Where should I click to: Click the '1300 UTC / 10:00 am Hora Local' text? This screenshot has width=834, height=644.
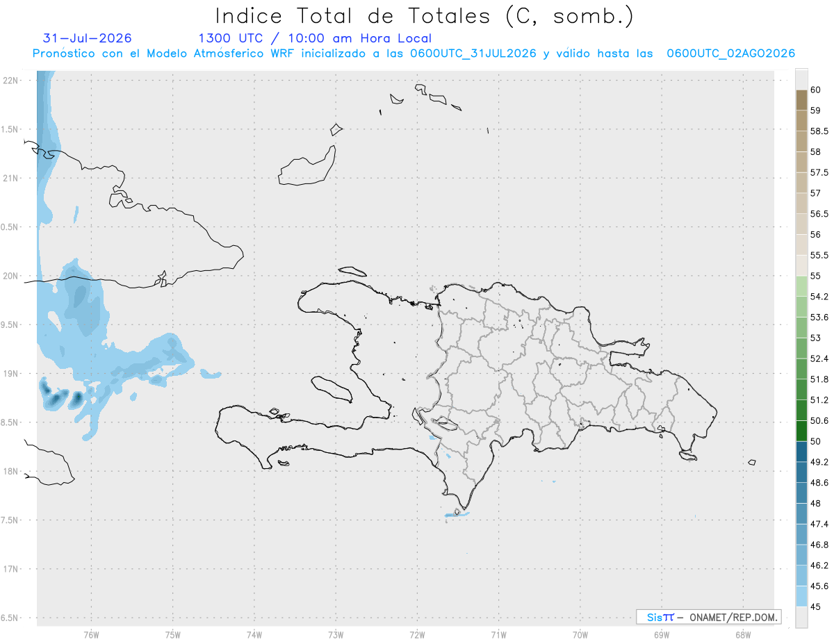click(315, 38)
